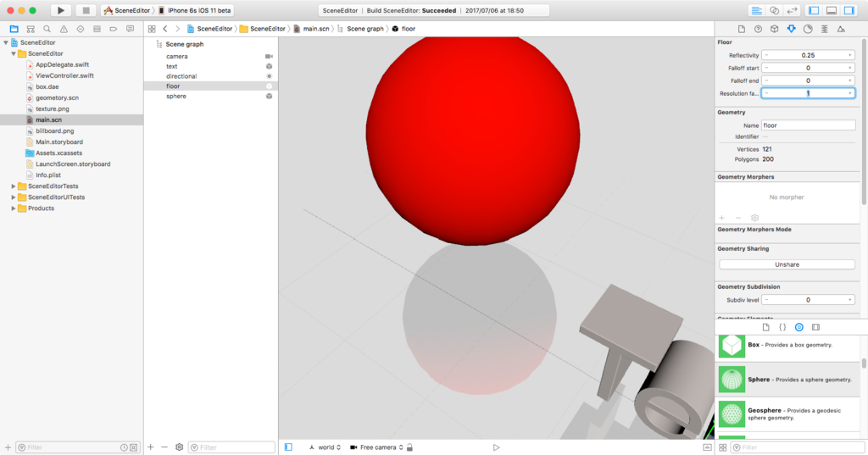Expand the SceneEditorTests folder

(14, 186)
